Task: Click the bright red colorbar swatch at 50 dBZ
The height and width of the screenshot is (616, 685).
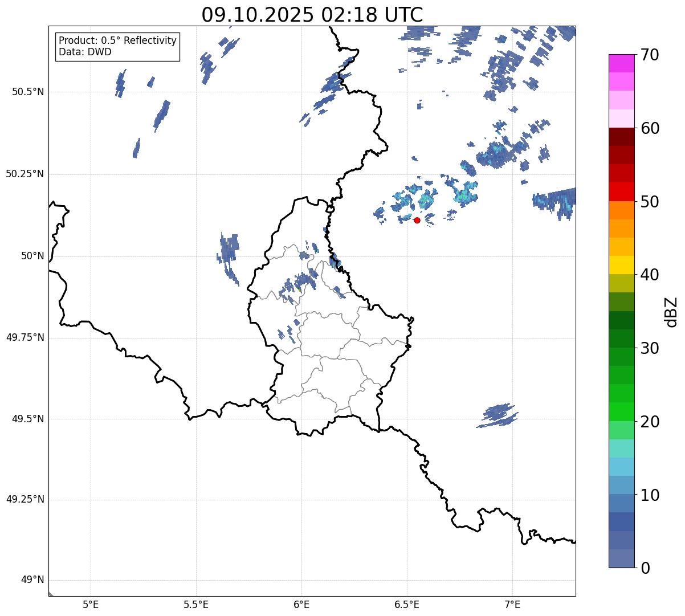Action: click(622, 192)
